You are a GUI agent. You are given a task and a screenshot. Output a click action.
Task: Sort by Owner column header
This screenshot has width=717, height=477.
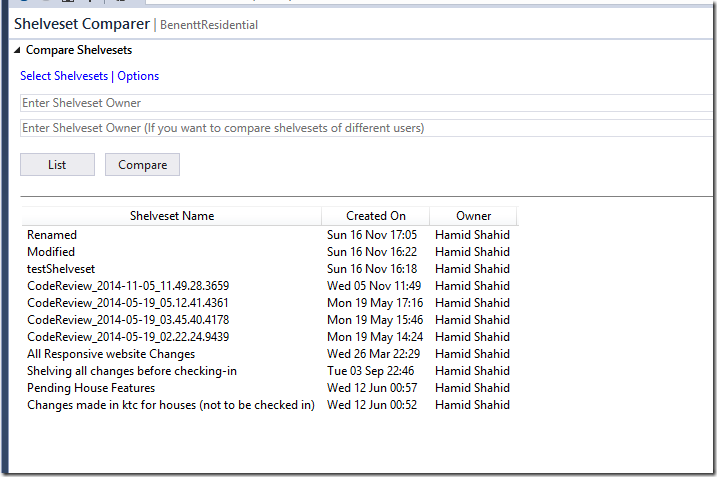point(473,215)
